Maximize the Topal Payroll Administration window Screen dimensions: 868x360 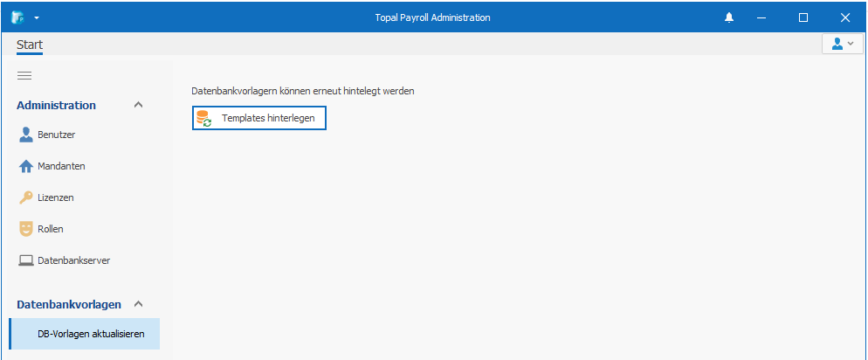click(x=803, y=17)
